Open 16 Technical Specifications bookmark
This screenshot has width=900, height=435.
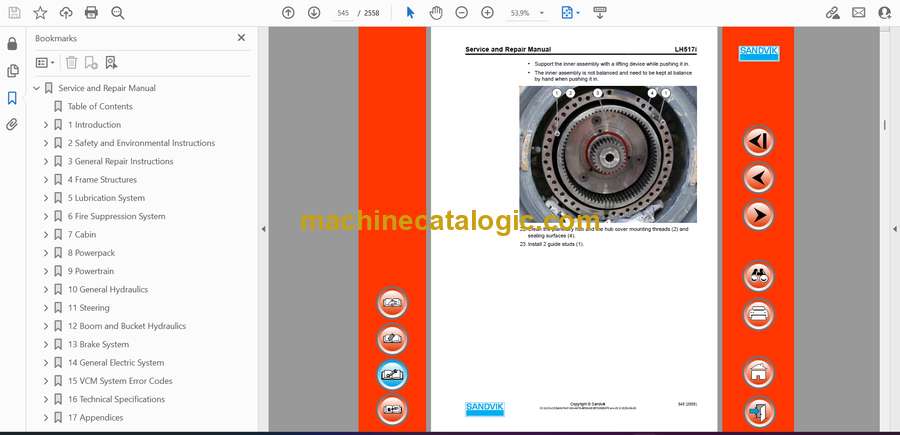116,399
